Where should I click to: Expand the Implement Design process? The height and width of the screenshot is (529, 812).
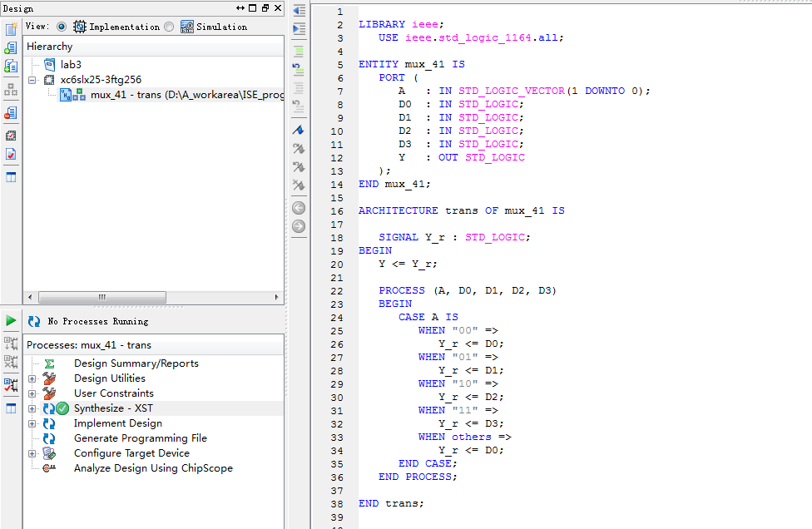tap(32, 423)
